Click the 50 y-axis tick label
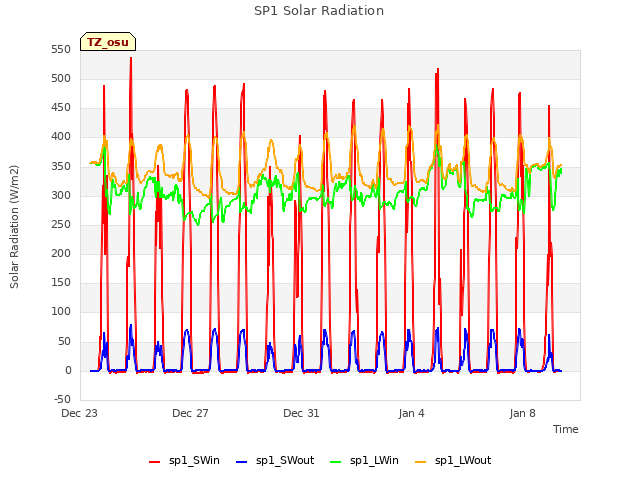The image size is (640, 480). [x=64, y=341]
